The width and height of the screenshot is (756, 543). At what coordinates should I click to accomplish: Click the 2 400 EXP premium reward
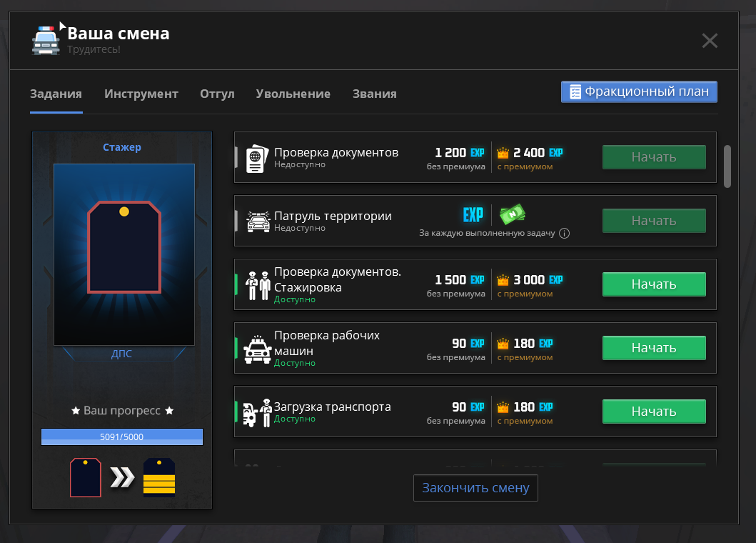[x=538, y=153]
